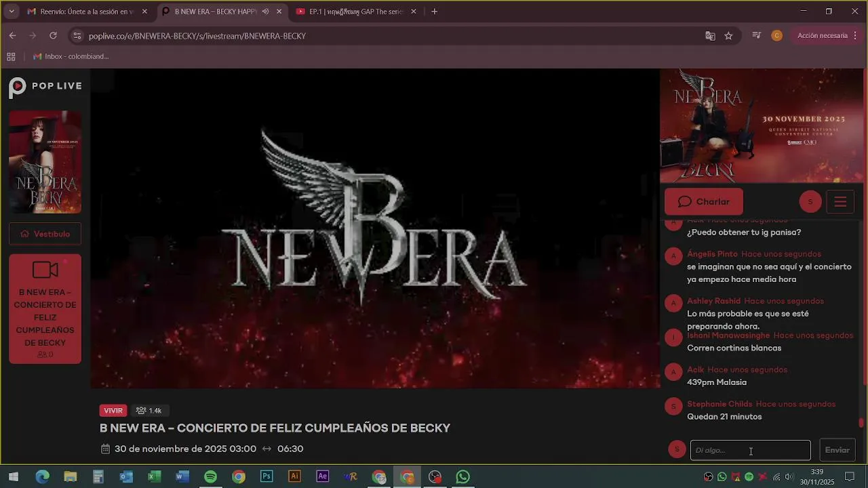Image resolution: width=868 pixels, height=488 pixels.
Task: Click the VIVIR live badge
Action: pos(113,411)
